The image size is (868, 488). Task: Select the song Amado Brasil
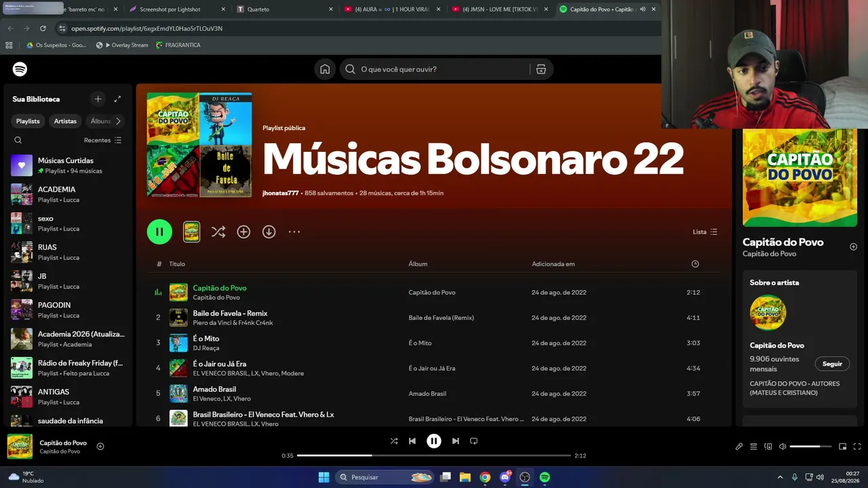(x=214, y=389)
